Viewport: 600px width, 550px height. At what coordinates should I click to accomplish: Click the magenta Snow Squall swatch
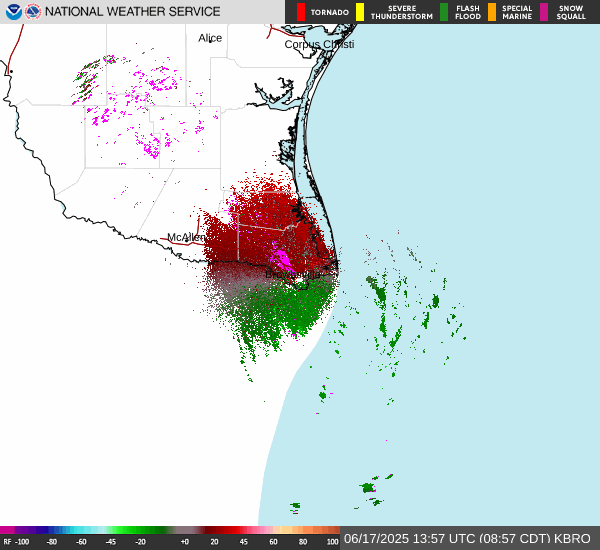point(544,12)
